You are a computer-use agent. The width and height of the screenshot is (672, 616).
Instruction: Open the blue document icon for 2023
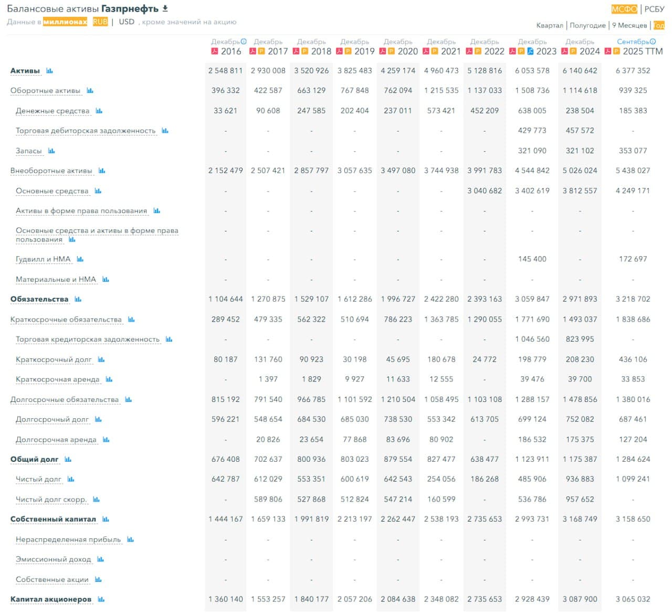[530, 51]
